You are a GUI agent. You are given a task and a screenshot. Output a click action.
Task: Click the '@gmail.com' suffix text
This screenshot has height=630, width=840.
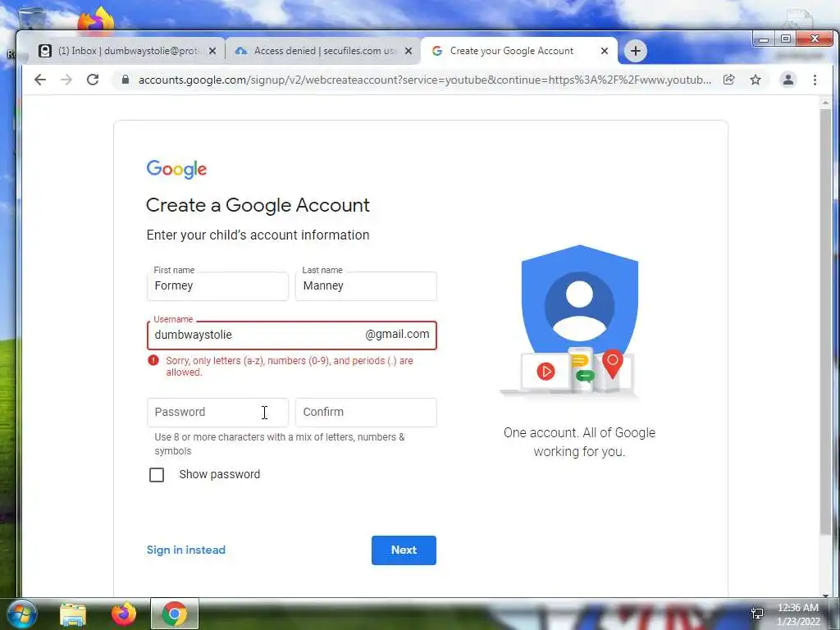coord(397,335)
